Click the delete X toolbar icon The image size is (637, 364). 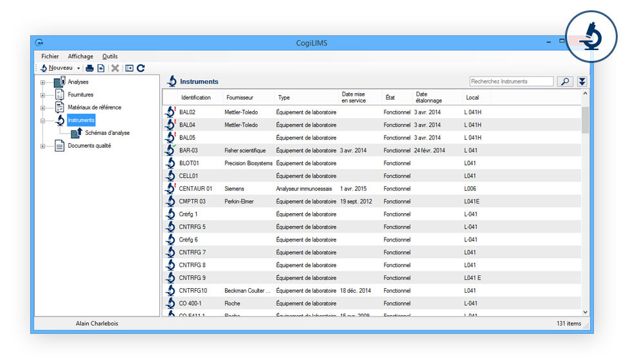115,68
